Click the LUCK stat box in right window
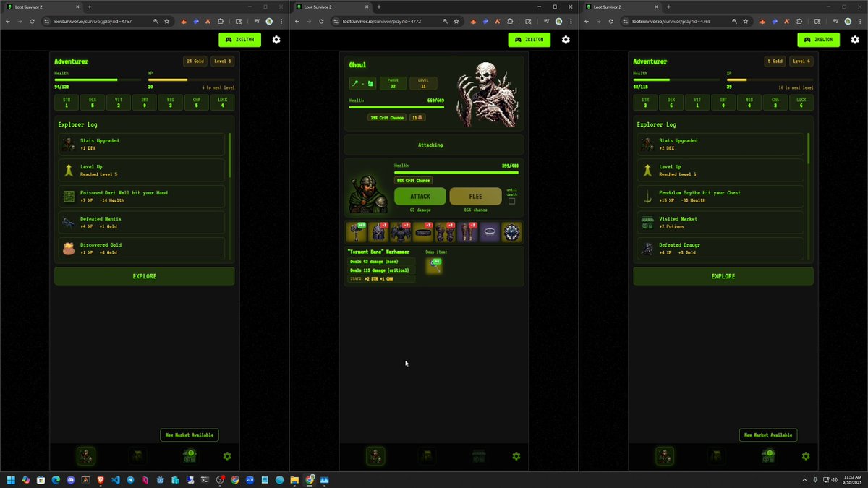The width and height of the screenshot is (868, 488). tap(801, 103)
